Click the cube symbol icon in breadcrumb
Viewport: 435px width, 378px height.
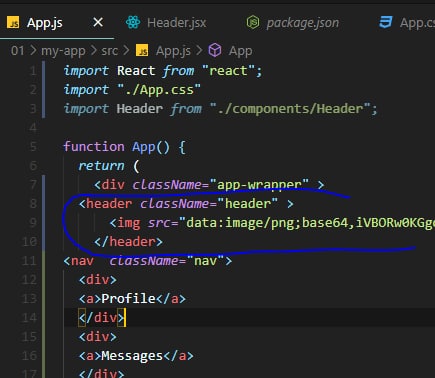(215, 51)
